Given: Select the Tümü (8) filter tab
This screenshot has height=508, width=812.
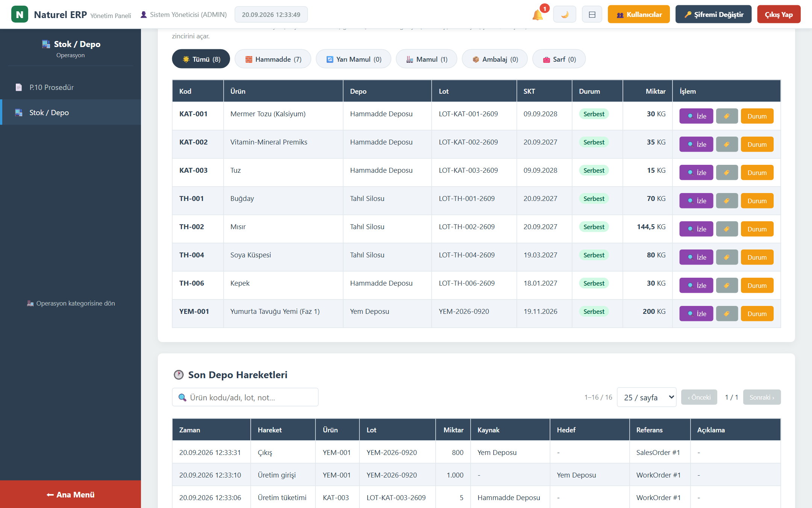Looking at the screenshot, I should (x=201, y=59).
